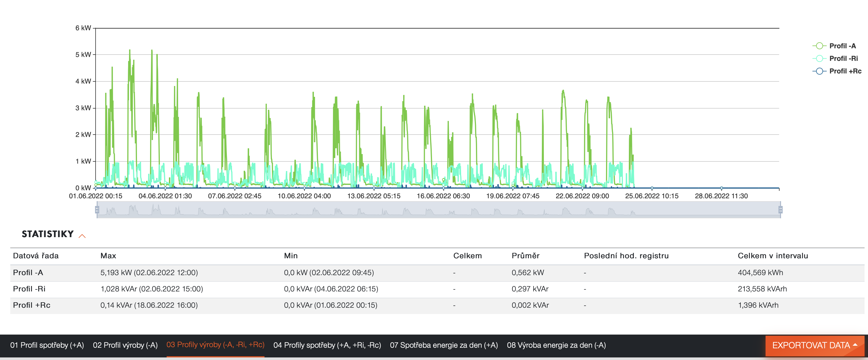The image size is (868, 360).
Task: Click min value 0,0 kW (02.06.2022 09:45)
Action: tap(329, 273)
